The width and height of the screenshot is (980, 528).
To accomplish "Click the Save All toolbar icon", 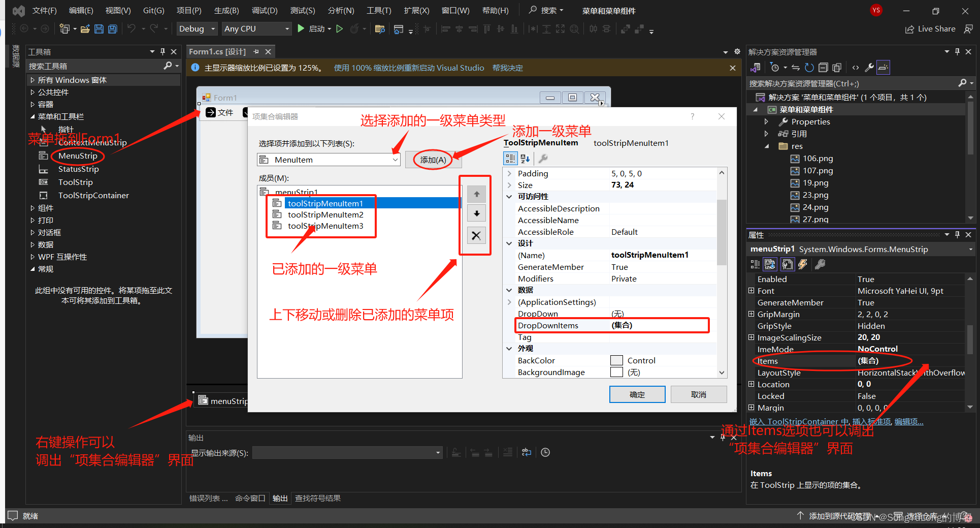I will [112, 29].
